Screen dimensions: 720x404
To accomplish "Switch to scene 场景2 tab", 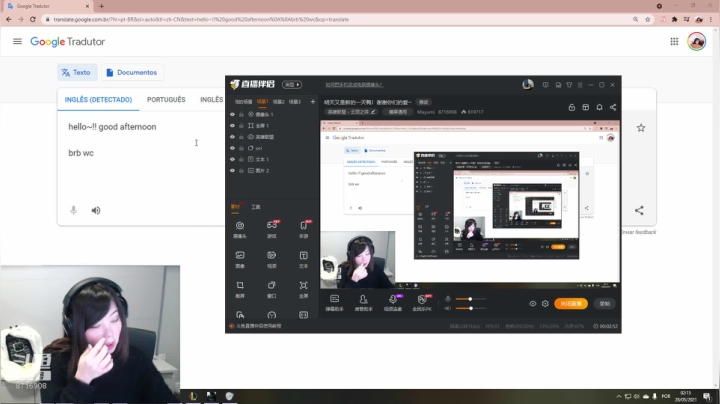I will click(x=278, y=101).
